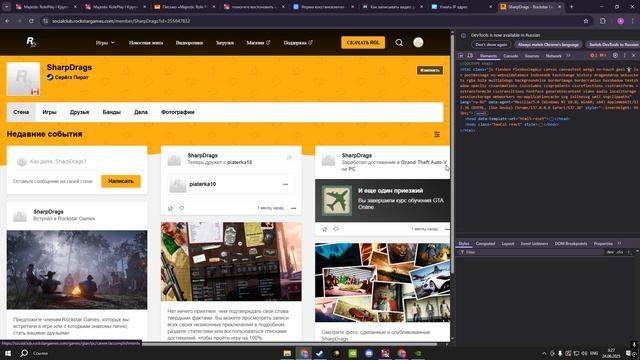Click the wall message input field

[x=78, y=162]
